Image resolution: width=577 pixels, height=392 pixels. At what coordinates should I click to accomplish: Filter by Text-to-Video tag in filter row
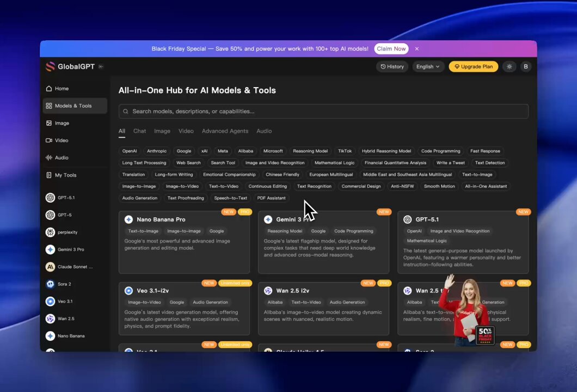[223, 186]
